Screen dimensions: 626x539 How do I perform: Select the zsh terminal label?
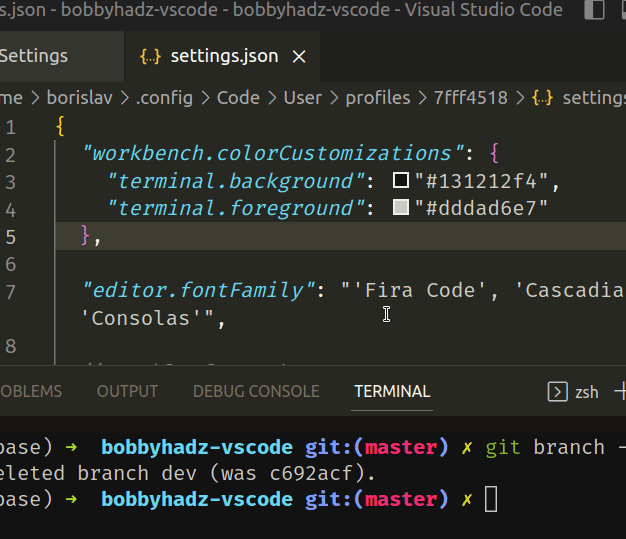(586, 392)
